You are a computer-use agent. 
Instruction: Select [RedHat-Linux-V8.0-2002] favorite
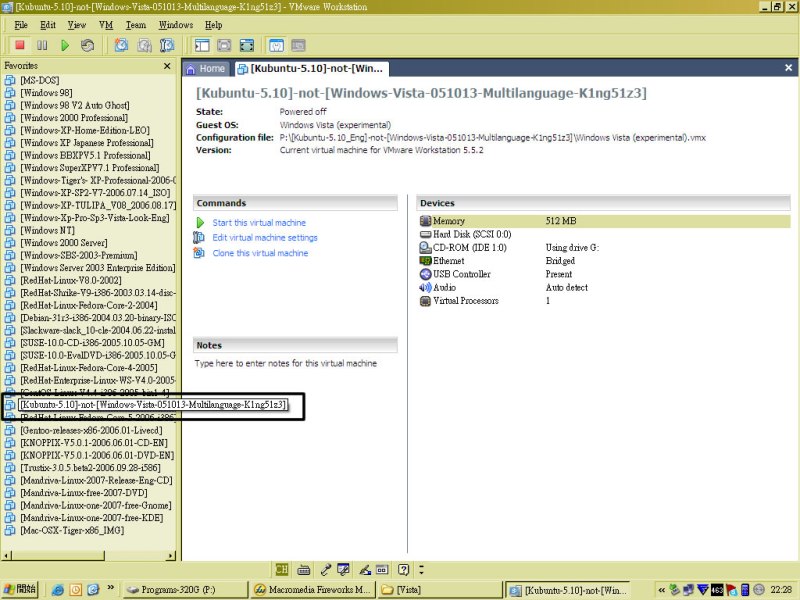(x=71, y=280)
